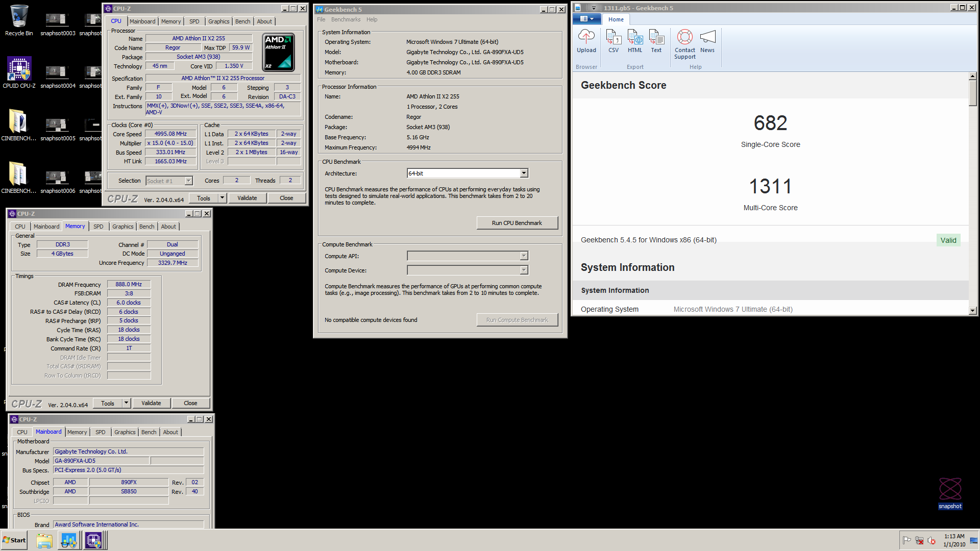Click the 1311 multi-core score
This screenshot has width=980, height=551.
[x=770, y=186]
